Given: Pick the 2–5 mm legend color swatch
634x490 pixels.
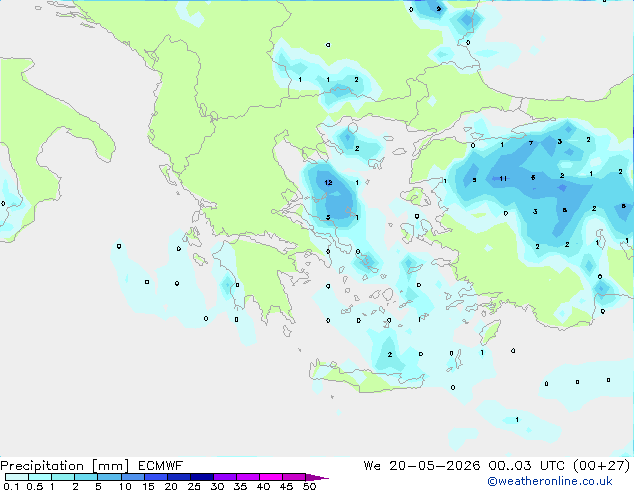Looking at the screenshot, I should [86, 477].
